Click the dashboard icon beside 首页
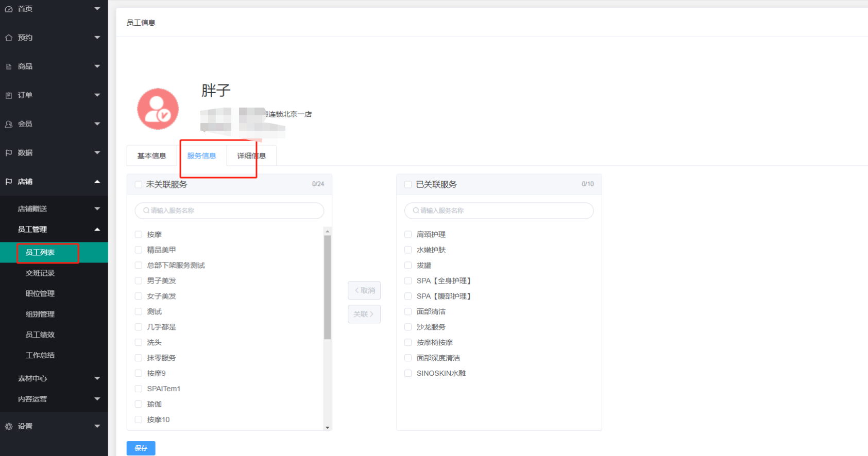The height and width of the screenshot is (456, 868). [x=9, y=9]
